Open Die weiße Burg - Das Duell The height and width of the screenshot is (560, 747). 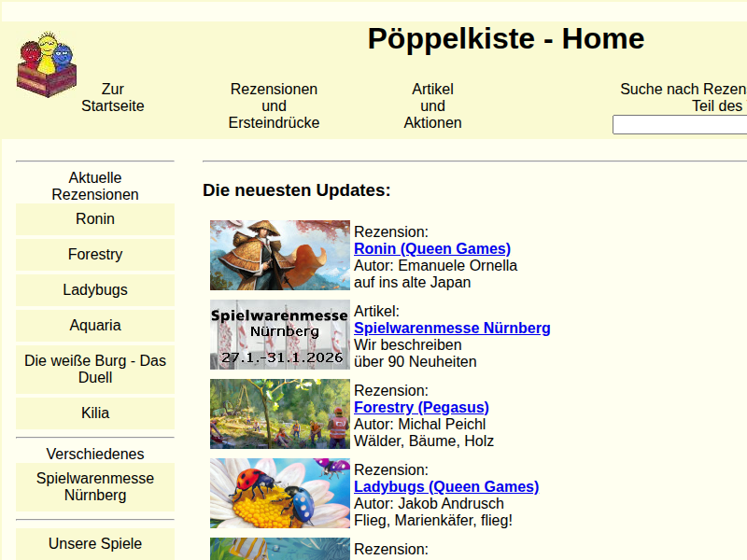coord(95,370)
